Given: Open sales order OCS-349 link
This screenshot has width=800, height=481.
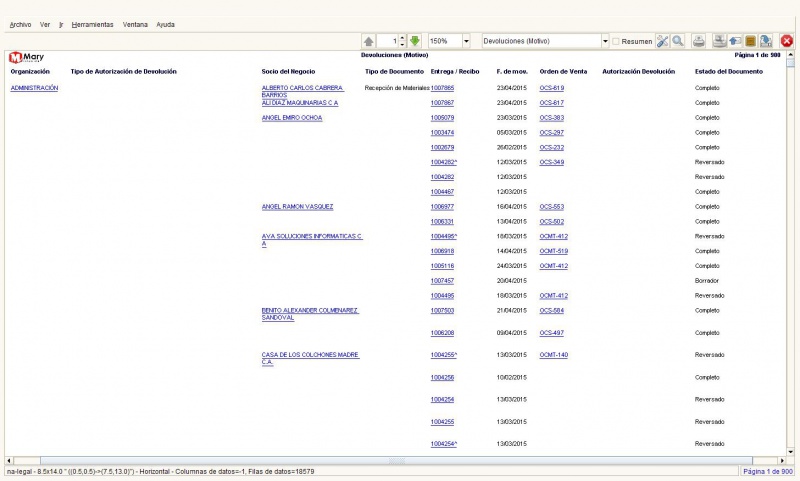Looking at the screenshot, I should (552, 162).
